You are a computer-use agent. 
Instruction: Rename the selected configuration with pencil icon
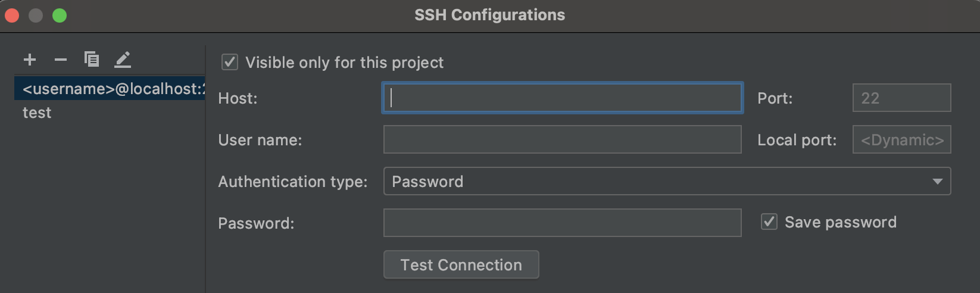coord(123,60)
